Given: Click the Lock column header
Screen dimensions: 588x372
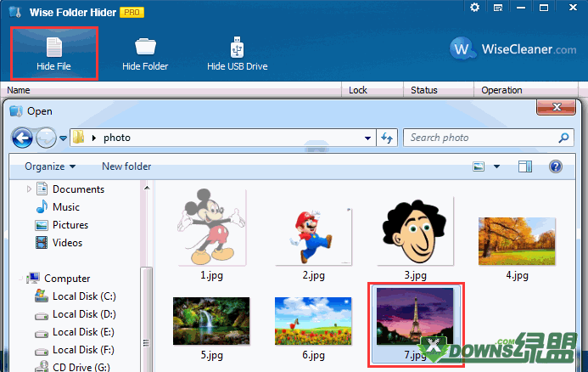Looking at the screenshot, I should click(358, 90).
